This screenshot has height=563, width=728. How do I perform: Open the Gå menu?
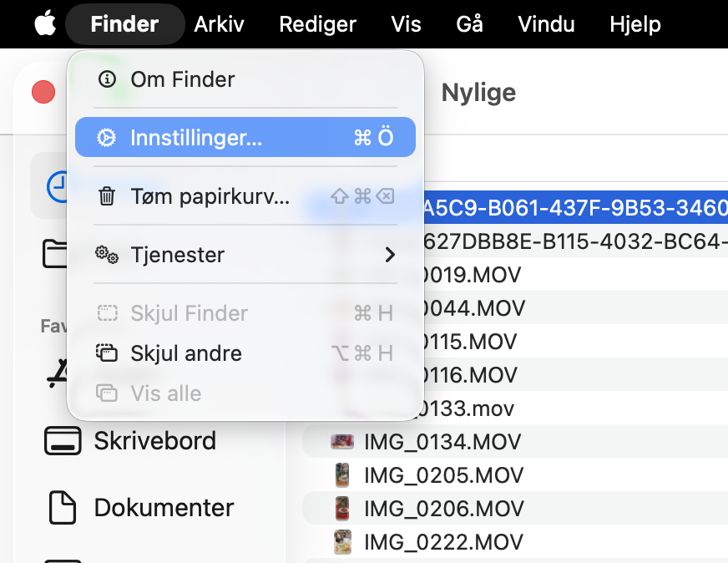(x=469, y=24)
